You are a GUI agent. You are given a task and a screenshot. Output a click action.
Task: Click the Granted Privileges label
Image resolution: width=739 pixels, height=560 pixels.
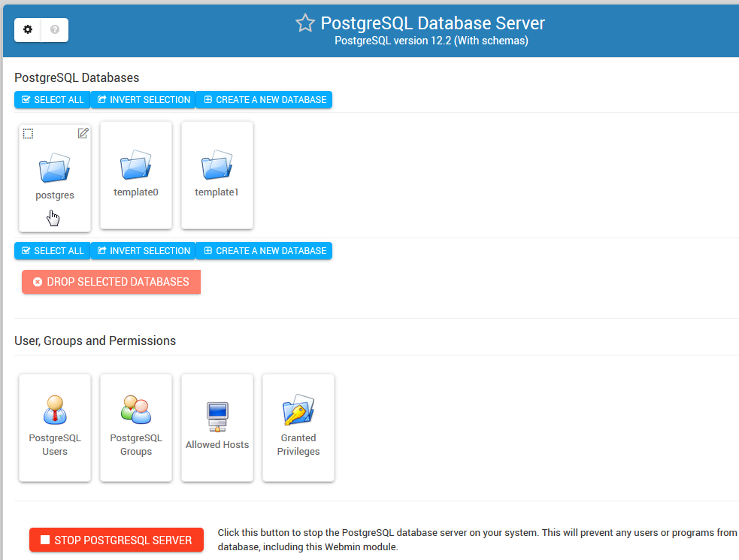tap(298, 444)
